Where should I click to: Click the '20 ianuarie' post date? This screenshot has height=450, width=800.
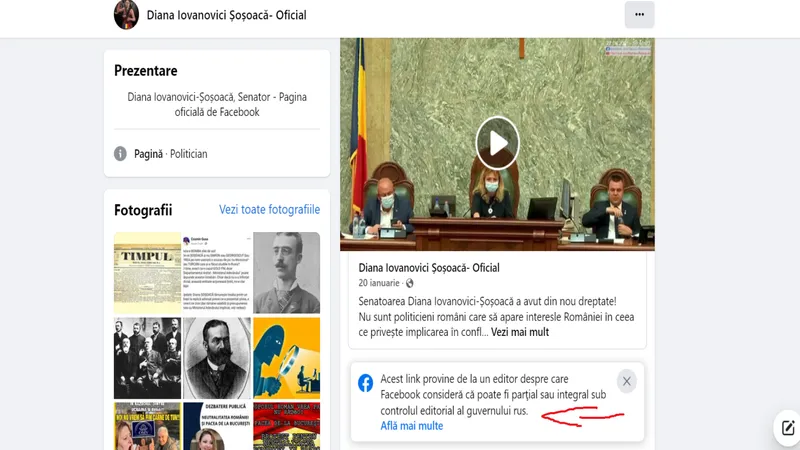click(x=379, y=283)
